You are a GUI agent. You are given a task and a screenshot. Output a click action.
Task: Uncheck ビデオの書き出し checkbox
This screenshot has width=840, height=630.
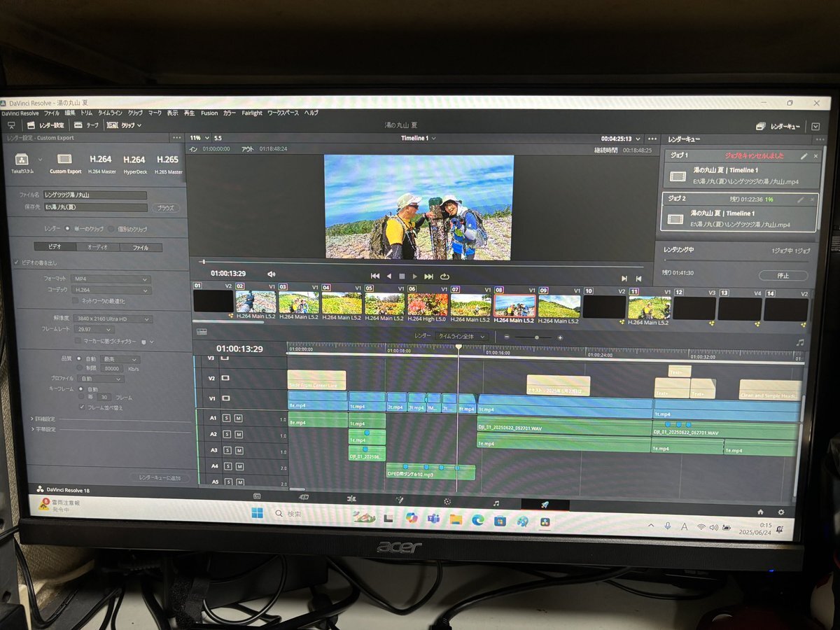coord(17,262)
